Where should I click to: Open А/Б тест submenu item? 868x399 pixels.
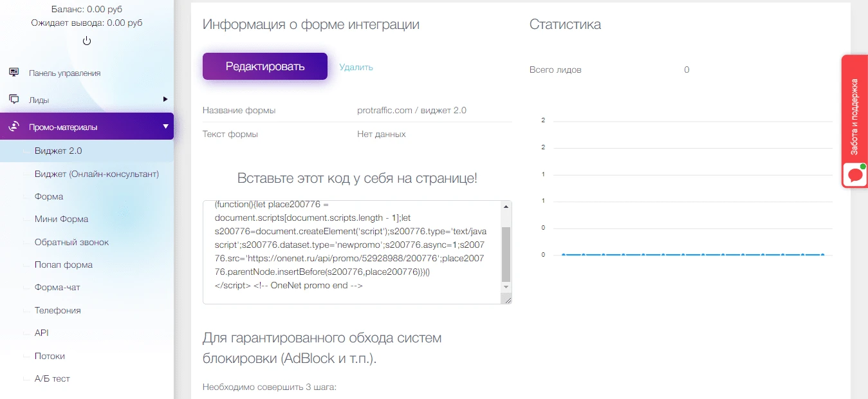point(52,378)
